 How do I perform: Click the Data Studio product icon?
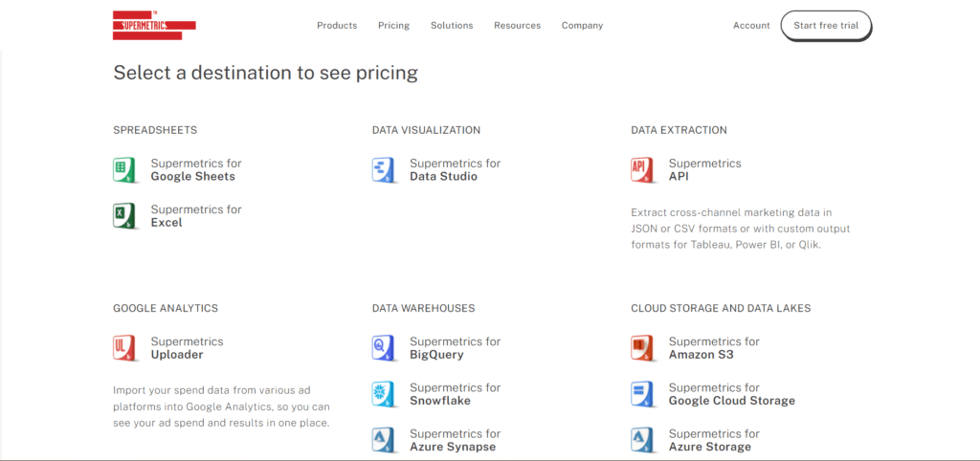(383, 170)
